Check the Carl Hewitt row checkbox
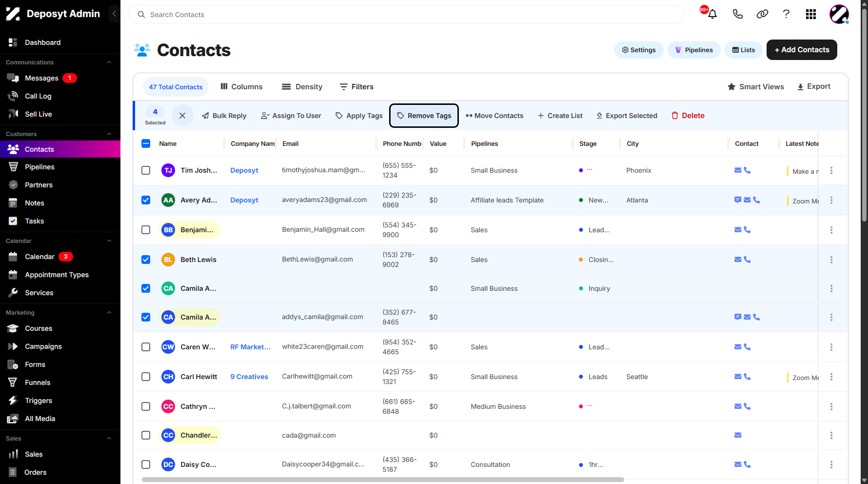This screenshot has width=868, height=484. (x=146, y=377)
